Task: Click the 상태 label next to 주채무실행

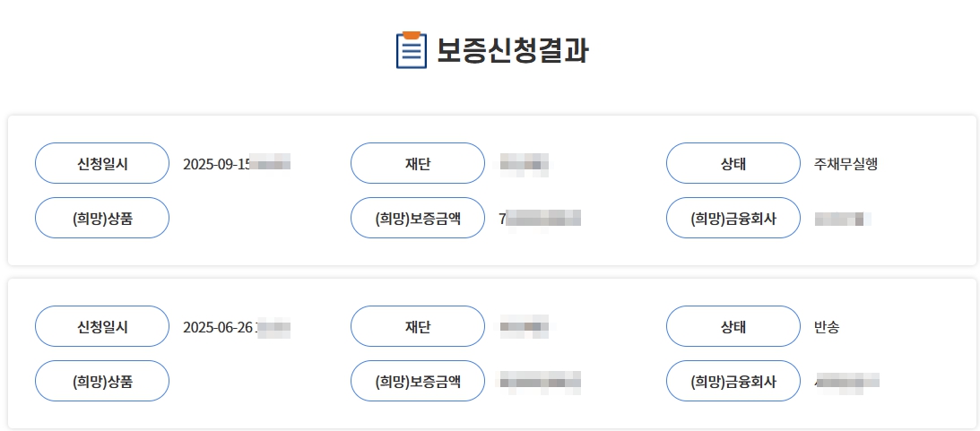Action: [x=733, y=163]
